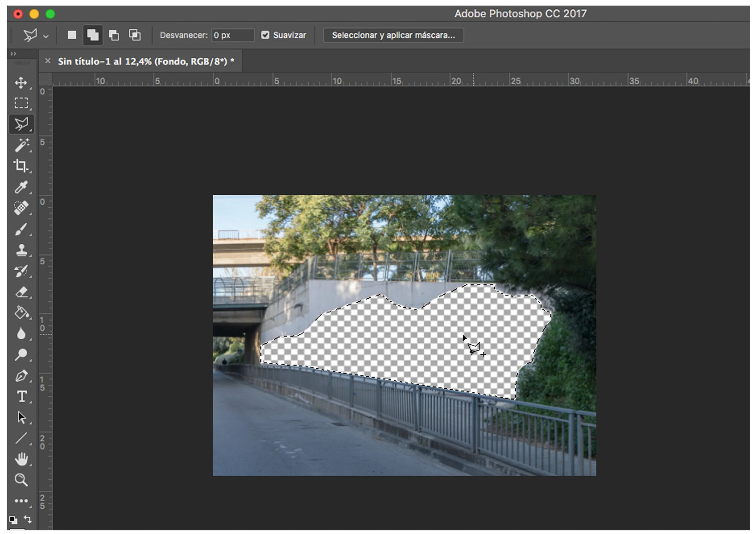Select the Pen tool
The image size is (756, 534).
coord(21,376)
